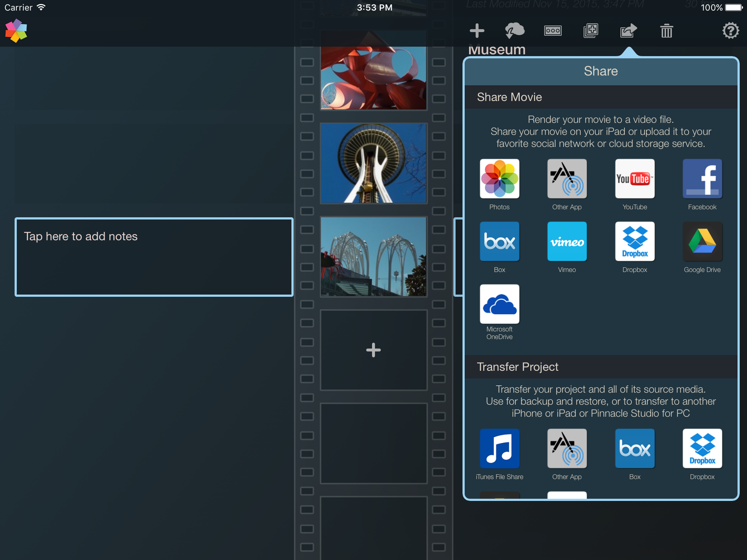Duplicate project using the copy icon
Image resolution: width=747 pixels, height=560 pixels.
591,31
